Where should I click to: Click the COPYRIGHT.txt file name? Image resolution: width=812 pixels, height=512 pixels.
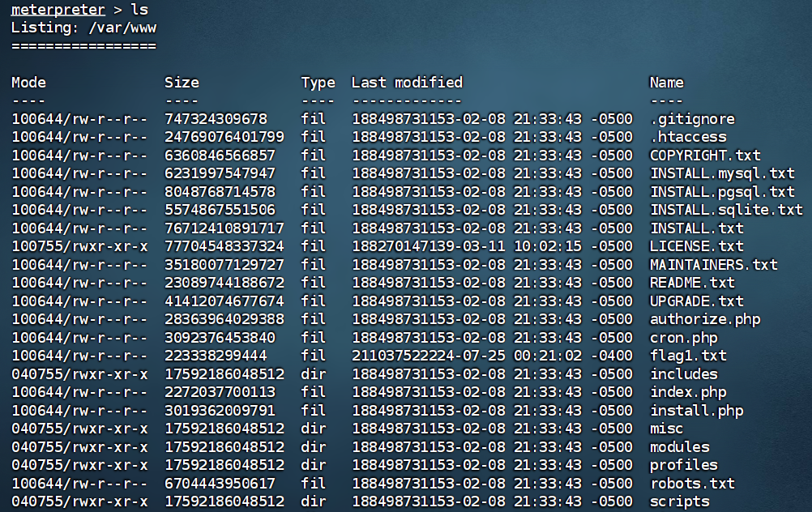coord(705,156)
